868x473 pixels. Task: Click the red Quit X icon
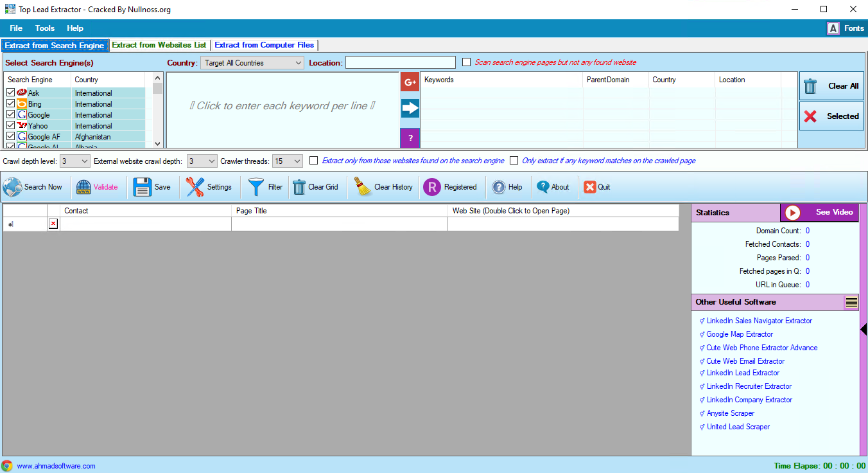pyautogui.click(x=589, y=187)
